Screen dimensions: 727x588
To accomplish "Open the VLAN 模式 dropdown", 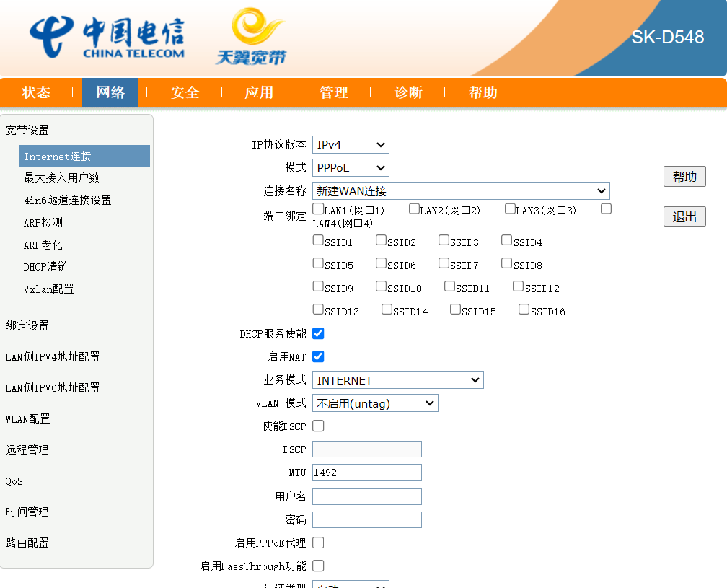I will pyautogui.click(x=375, y=403).
